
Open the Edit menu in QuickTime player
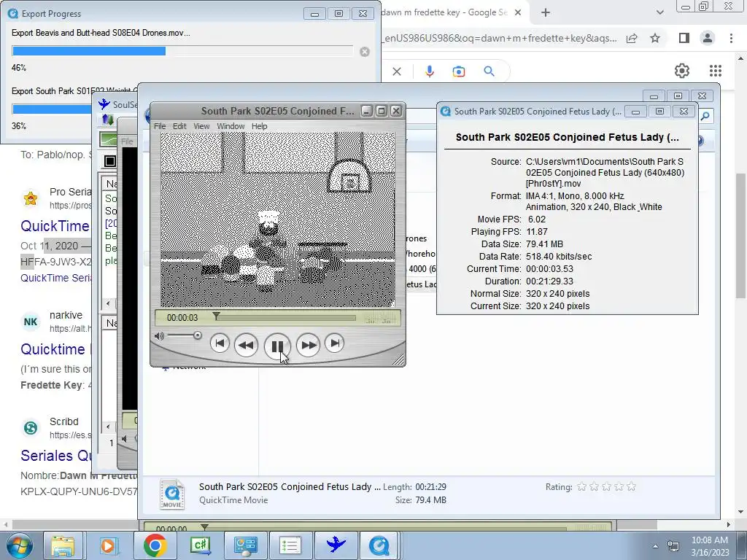[179, 126]
